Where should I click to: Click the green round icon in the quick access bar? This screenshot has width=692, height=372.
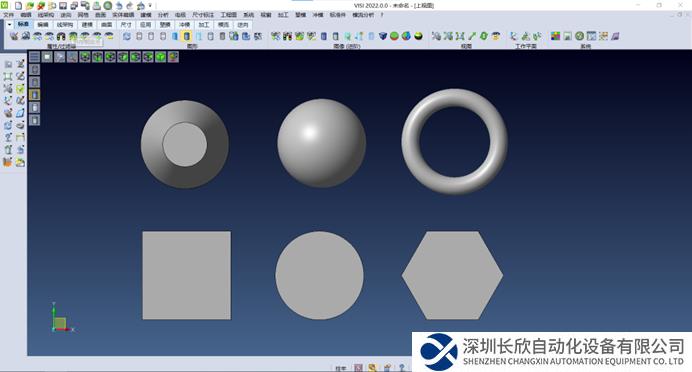[108, 6]
